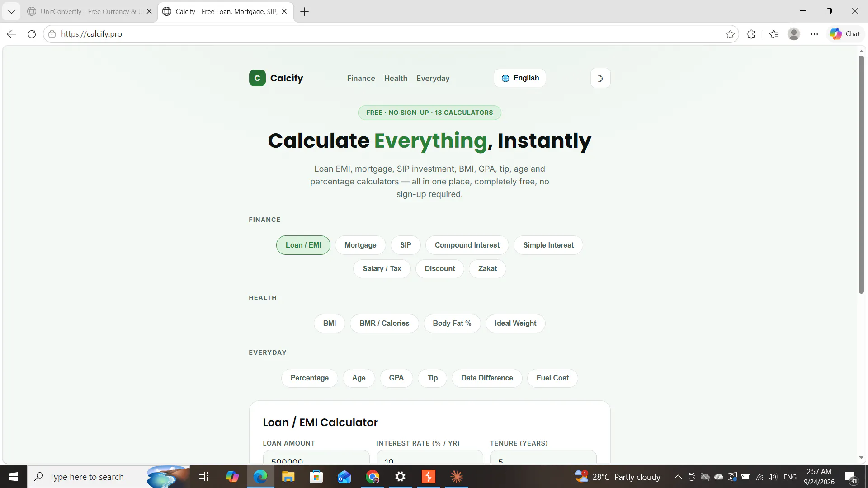Select the SIP calculator chip

pyautogui.click(x=406, y=245)
